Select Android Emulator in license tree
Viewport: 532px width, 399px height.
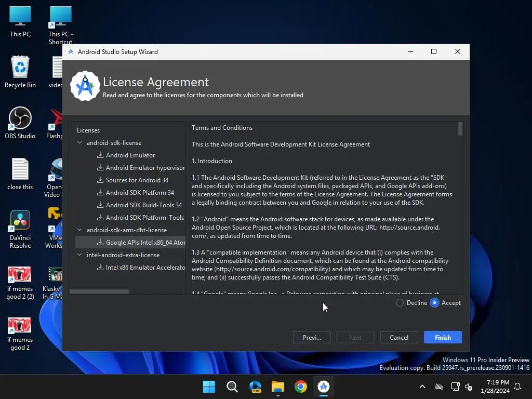(x=130, y=155)
